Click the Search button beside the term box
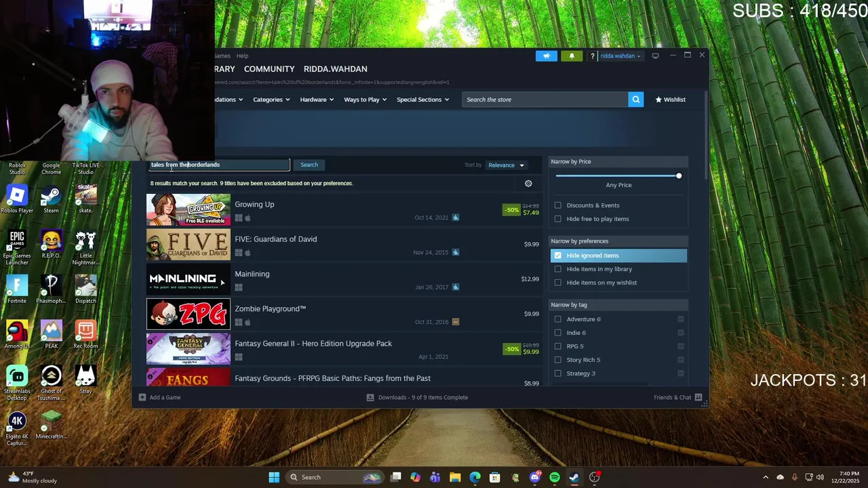The height and width of the screenshot is (488, 868). [309, 165]
